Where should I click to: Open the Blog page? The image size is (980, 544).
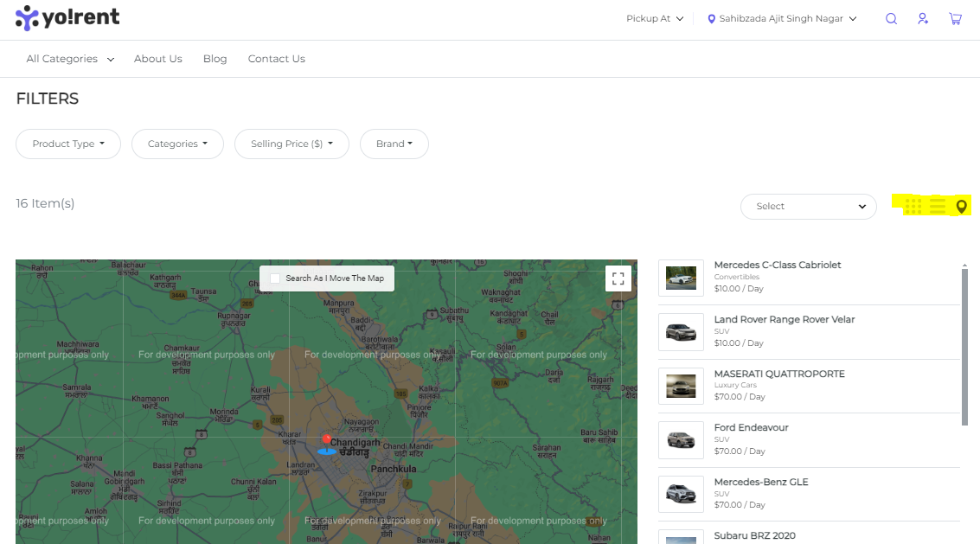[215, 59]
